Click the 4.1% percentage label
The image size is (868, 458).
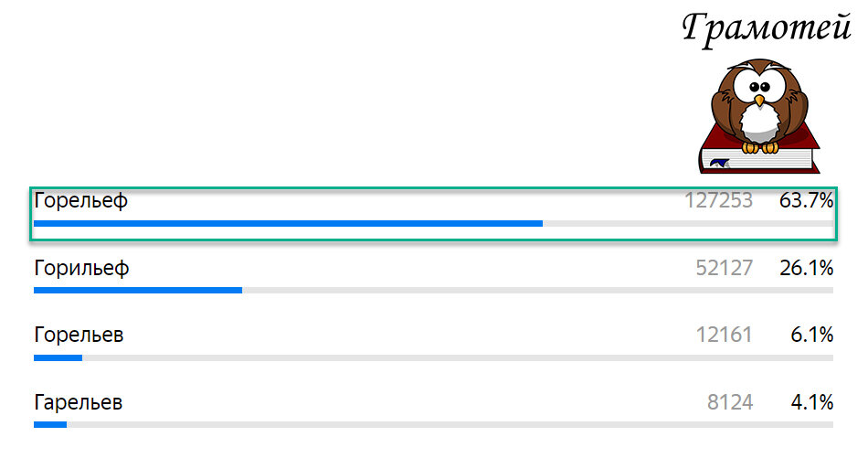pos(811,402)
